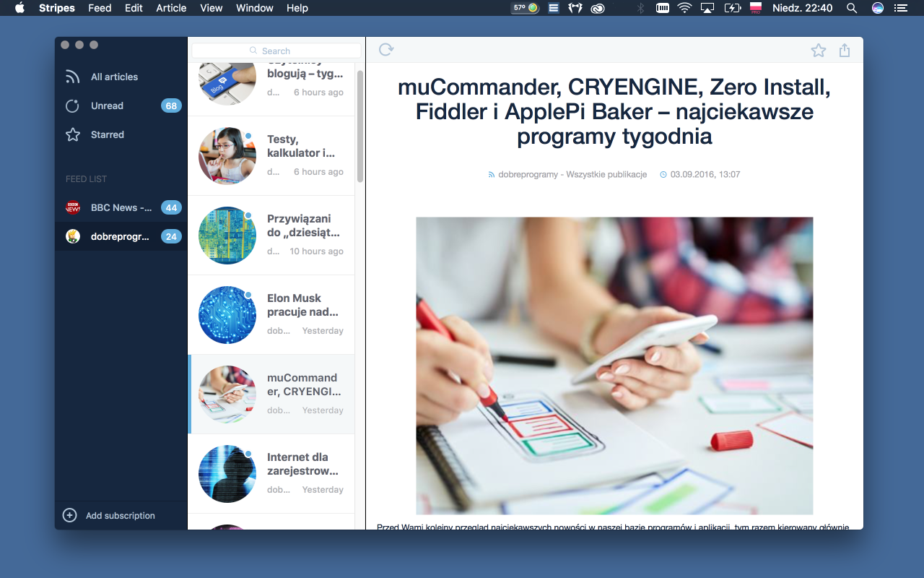
Task: Open the share menu icon
Action: click(x=845, y=50)
